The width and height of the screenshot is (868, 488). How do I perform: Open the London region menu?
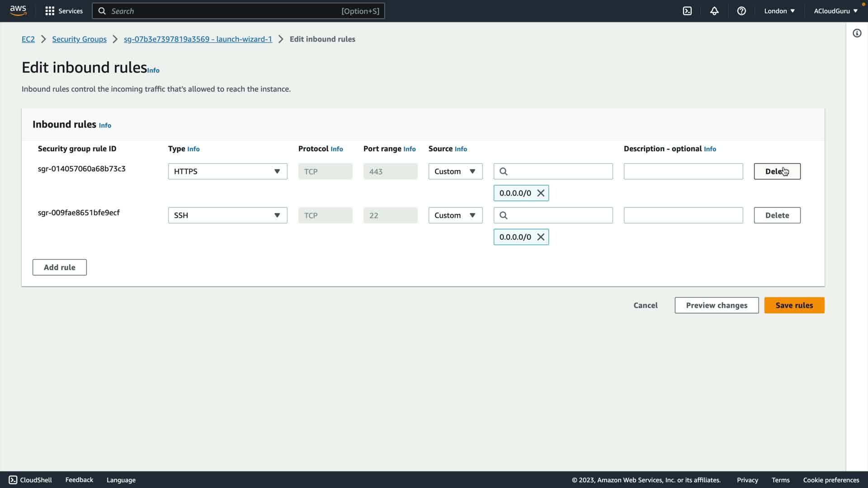[x=779, y=11]
